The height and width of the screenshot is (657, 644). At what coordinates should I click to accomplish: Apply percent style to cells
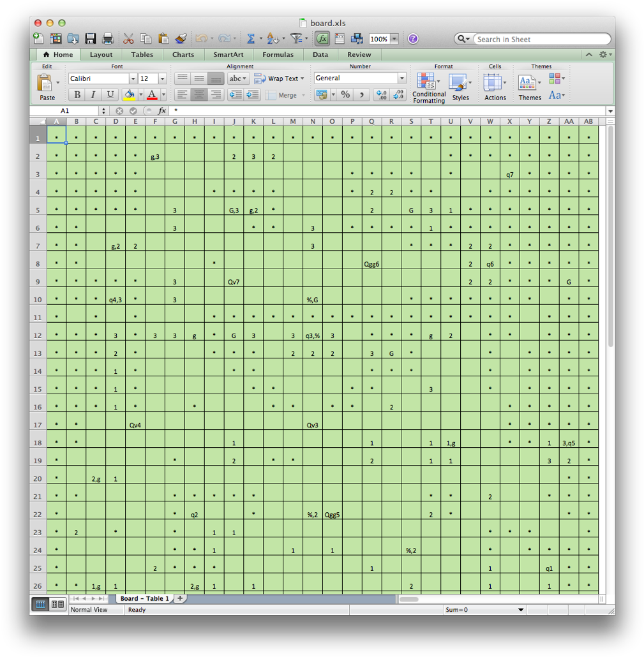[345, 94]
